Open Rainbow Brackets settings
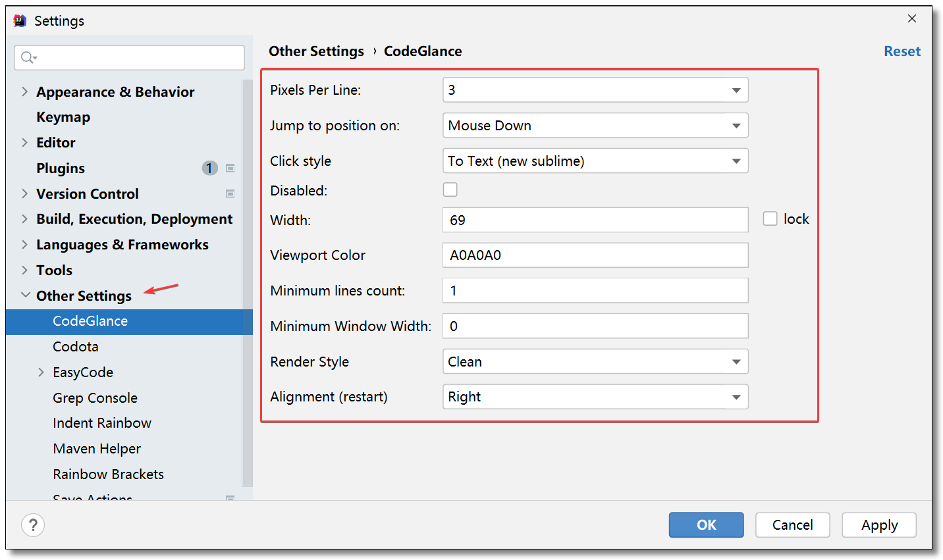Image resolution: width=943 pixels, height=560 pixels. (x=109, y=474)
